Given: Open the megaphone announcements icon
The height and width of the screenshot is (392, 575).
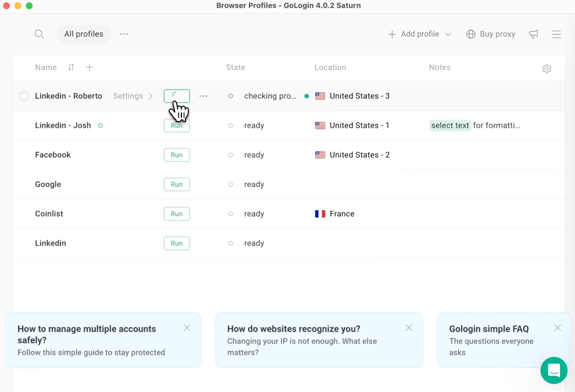Looking at the screenshot, I should pos(533,34).
